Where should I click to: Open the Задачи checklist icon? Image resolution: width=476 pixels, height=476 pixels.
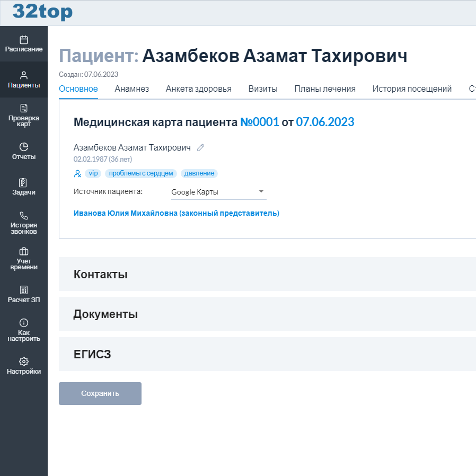23,183
